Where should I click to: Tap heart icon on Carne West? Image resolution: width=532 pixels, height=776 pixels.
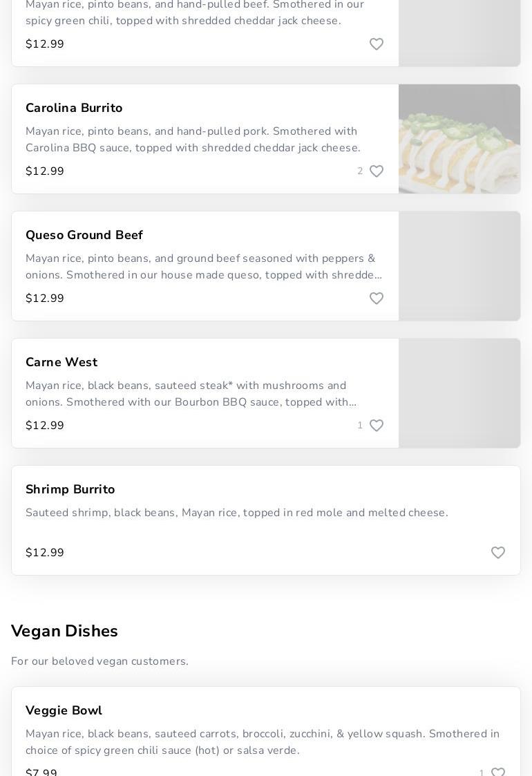click(376, 426)
